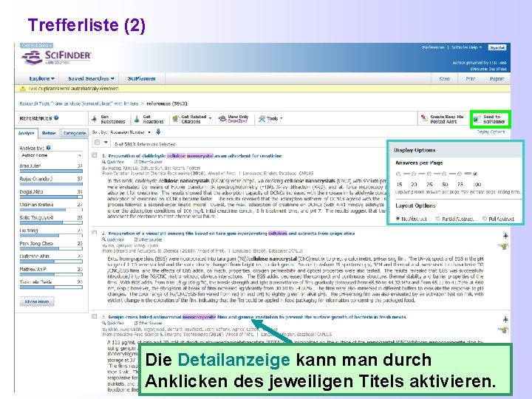The width and height of the screenshot is (532, 399).
Task: Click Other Sources icon for reference 1
Action: pos(136,162)
